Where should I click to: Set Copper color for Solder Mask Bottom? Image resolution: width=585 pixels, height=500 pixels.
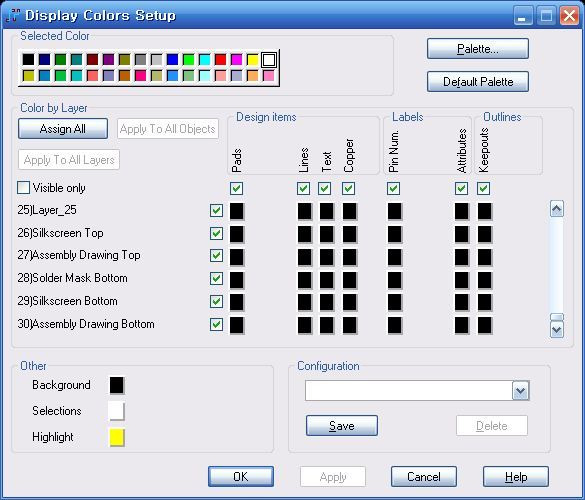coord(350,279)
